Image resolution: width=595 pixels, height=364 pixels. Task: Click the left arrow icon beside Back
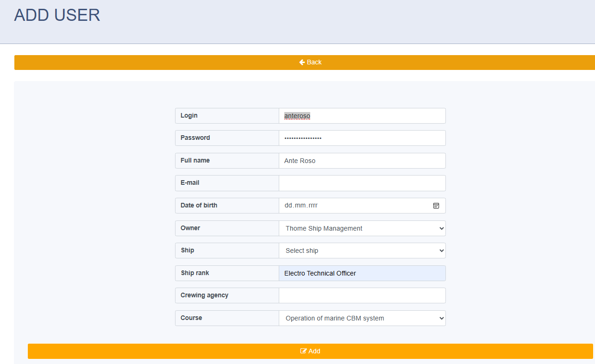(x=302, y=62)
